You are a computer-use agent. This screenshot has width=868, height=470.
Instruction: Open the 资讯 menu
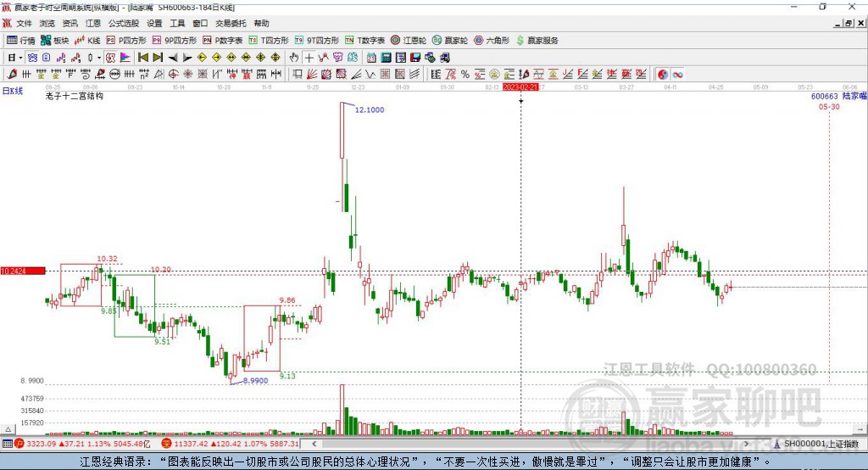pyautogui.click(x=70, y=23)
